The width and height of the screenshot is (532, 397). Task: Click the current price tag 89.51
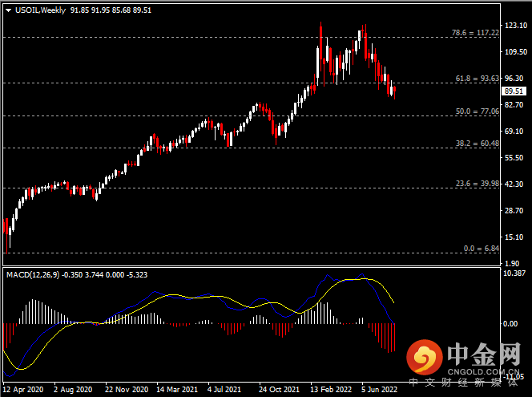514,91
